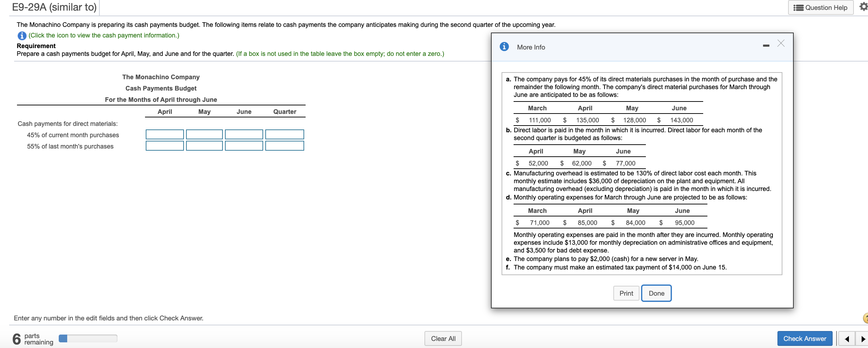Close the More Info dialog with the X
Image resolution: width=868 pixels, height=348 pixels.
click(x=781, y=43)
